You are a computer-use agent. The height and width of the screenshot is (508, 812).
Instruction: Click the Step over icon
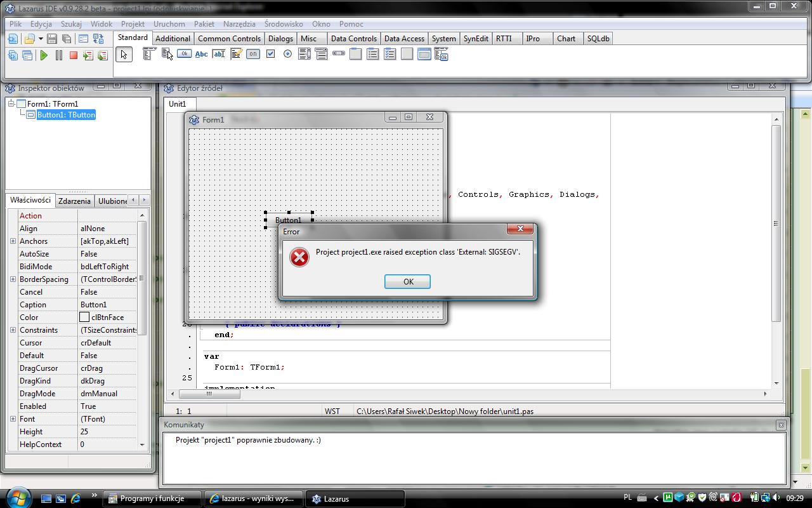click(102, 55)
